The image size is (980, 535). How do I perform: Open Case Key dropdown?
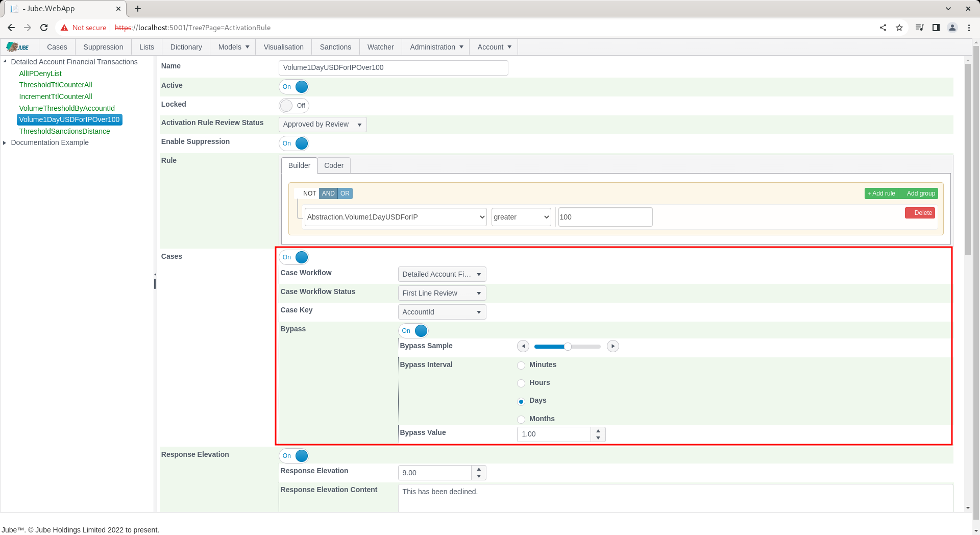pyautogui.click(x=442, y=312)
